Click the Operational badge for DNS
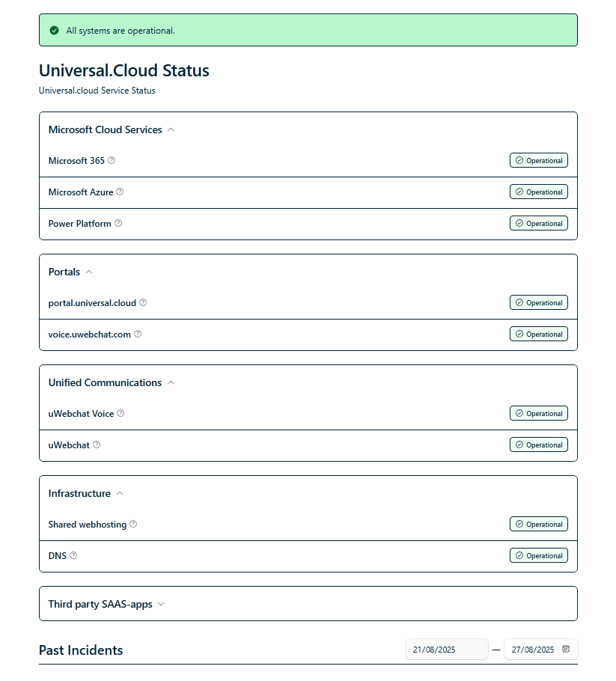Screen dimensions: 616x681 (x=538, y=555)
